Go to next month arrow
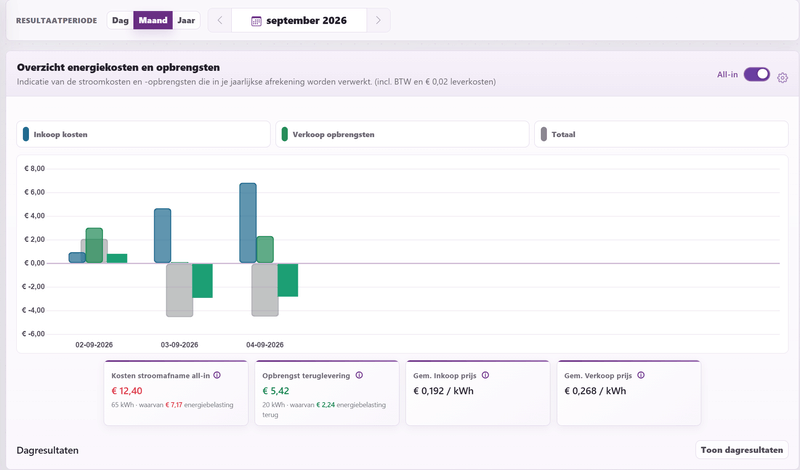 pyautogui.click(x=378, y=20)
